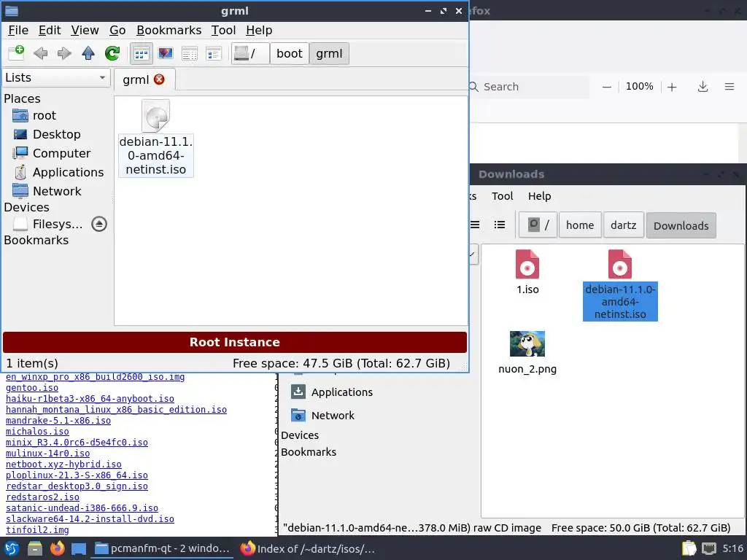The height and width of the screenshot is (560, 747).
Task: Switch to pcmanfm-qt taskbar entry
Action: [162, 548]
